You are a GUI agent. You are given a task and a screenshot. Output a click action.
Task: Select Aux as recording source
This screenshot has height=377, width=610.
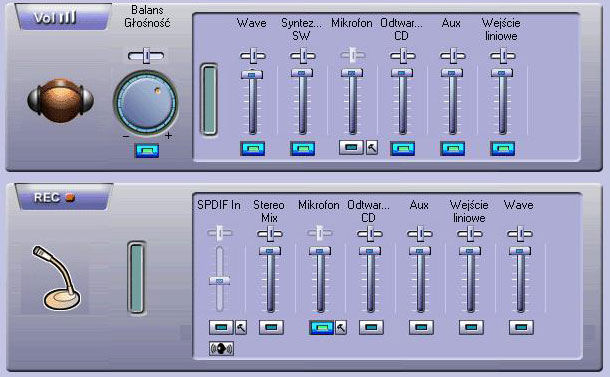point(421,328)
